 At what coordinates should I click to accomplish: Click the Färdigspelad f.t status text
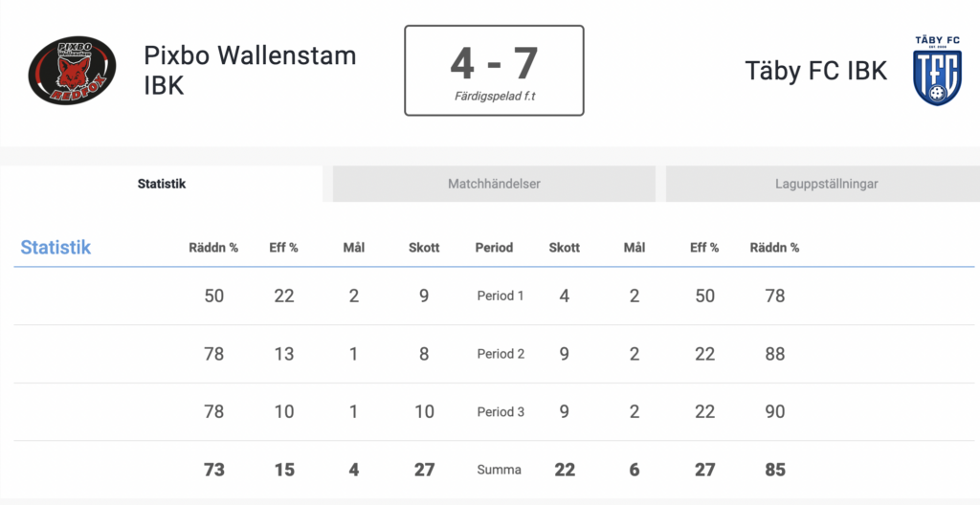[494, 97]
